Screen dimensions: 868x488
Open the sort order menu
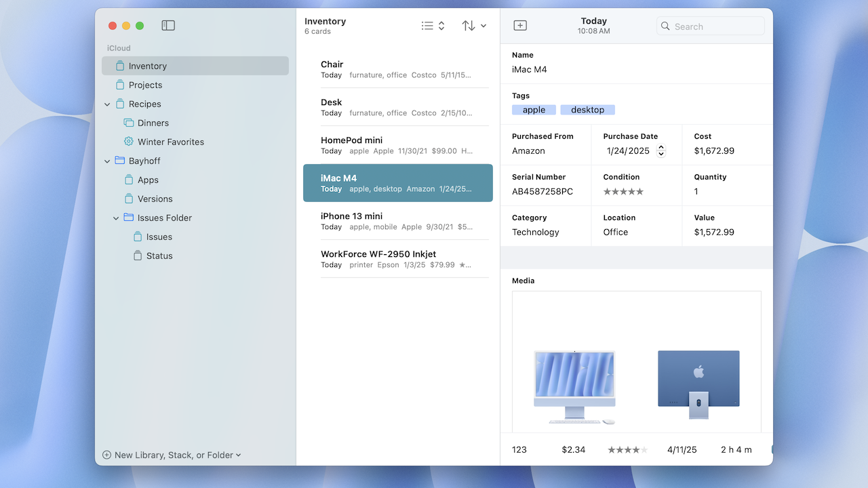click(x=474, y=26)
